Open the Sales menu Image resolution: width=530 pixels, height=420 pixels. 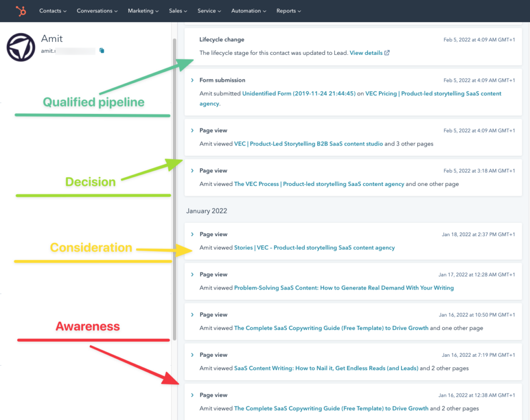(178, 11)
